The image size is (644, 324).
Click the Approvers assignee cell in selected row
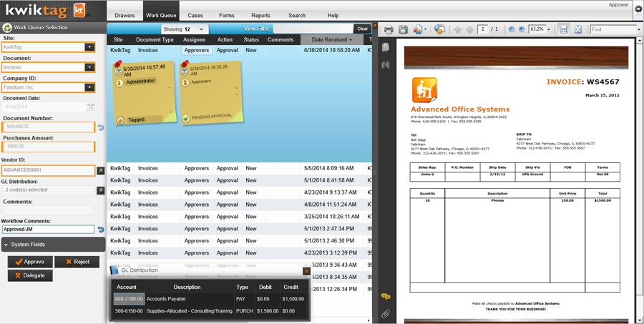coord(197,51)
